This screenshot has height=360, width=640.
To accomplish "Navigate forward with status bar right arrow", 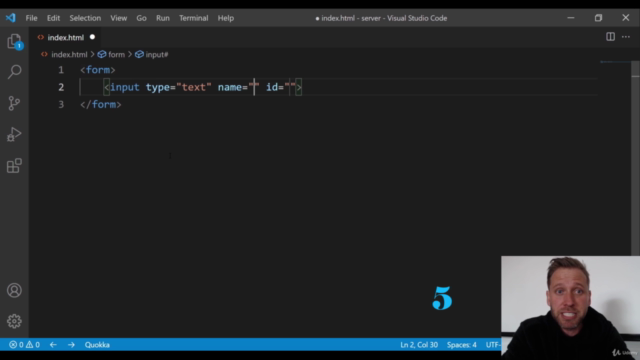I will (x=71, y=345).
